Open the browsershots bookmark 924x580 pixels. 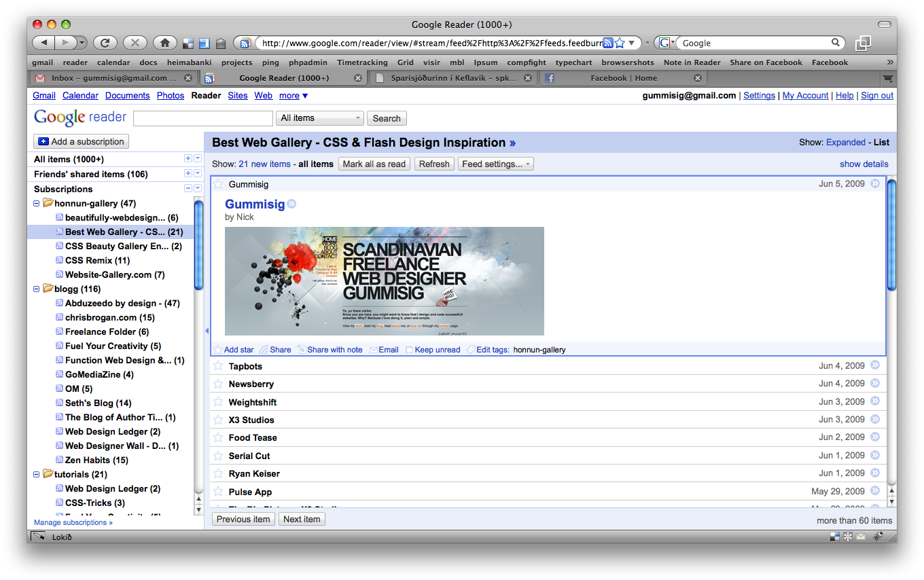click(x=628, y=62)
